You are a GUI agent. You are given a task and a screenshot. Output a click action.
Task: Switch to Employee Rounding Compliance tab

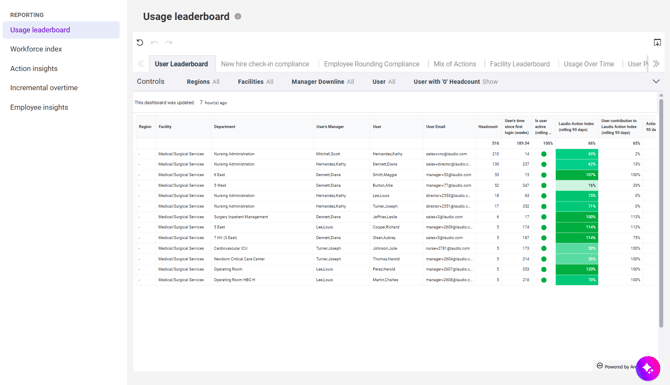pos(371,64)
